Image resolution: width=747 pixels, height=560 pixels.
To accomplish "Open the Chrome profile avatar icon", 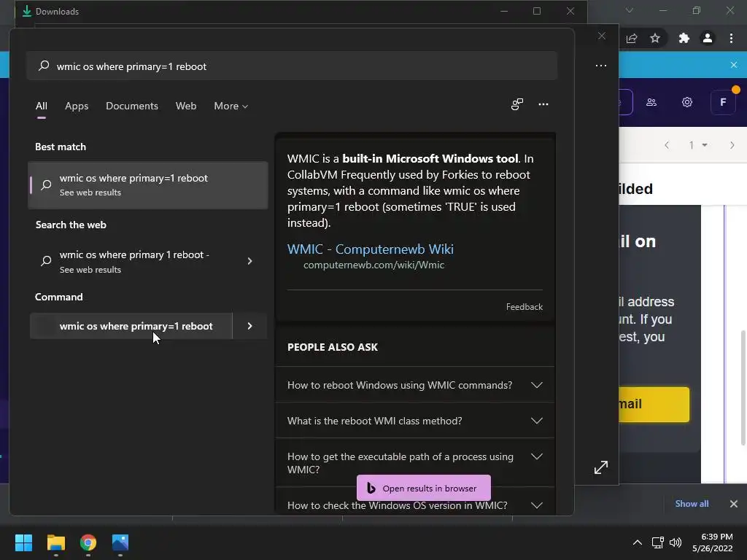I will [x=708, y=38].
